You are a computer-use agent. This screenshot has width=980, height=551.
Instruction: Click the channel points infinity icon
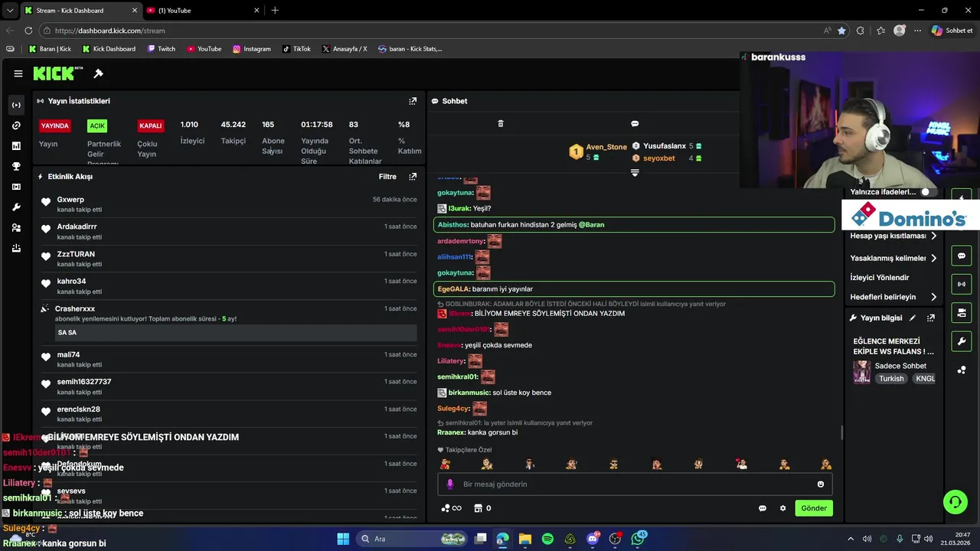[x=452, y=508]
